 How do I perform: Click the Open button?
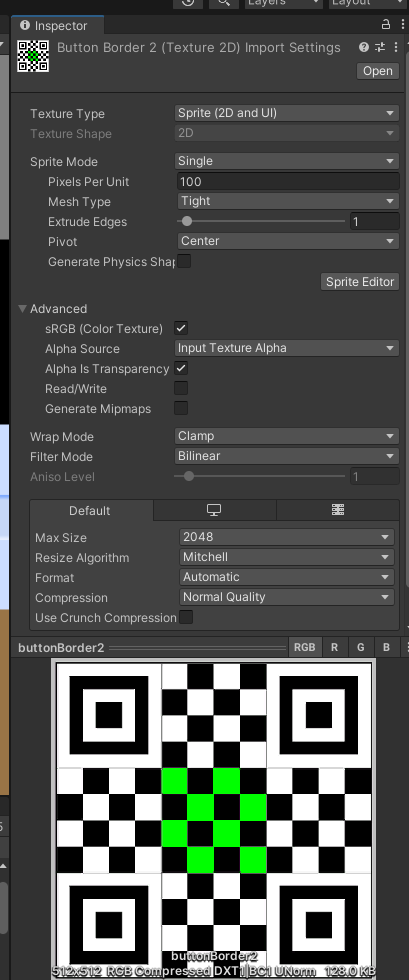click(x=378, y=71)
